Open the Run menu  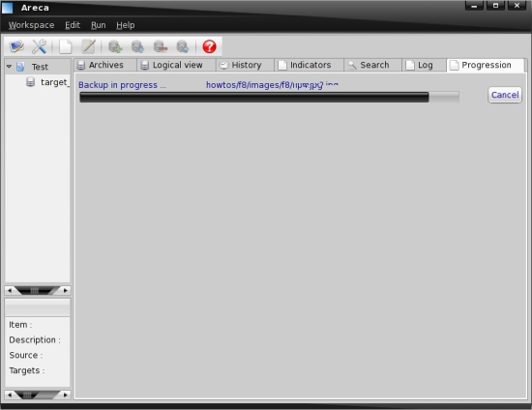click(99, 25)
